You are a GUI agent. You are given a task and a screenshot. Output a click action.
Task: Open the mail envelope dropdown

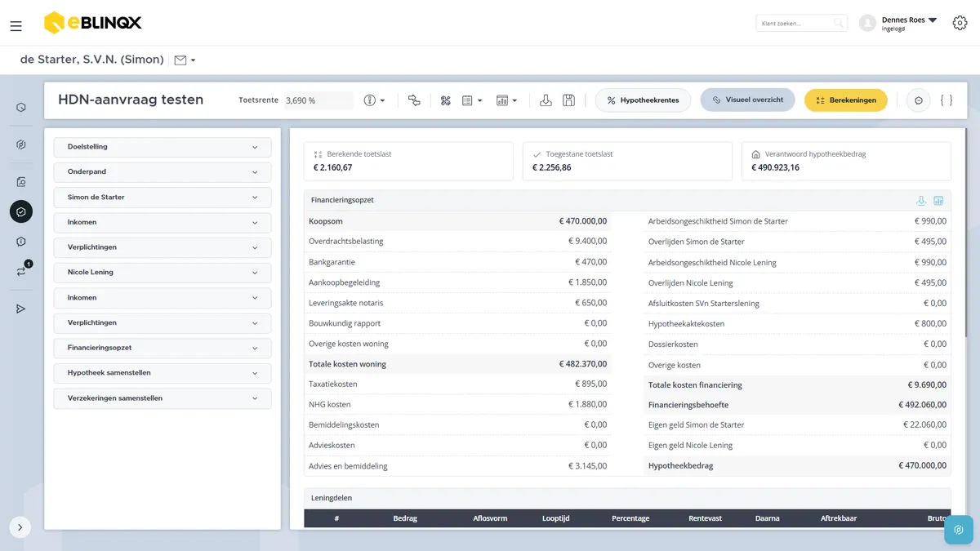185,60
